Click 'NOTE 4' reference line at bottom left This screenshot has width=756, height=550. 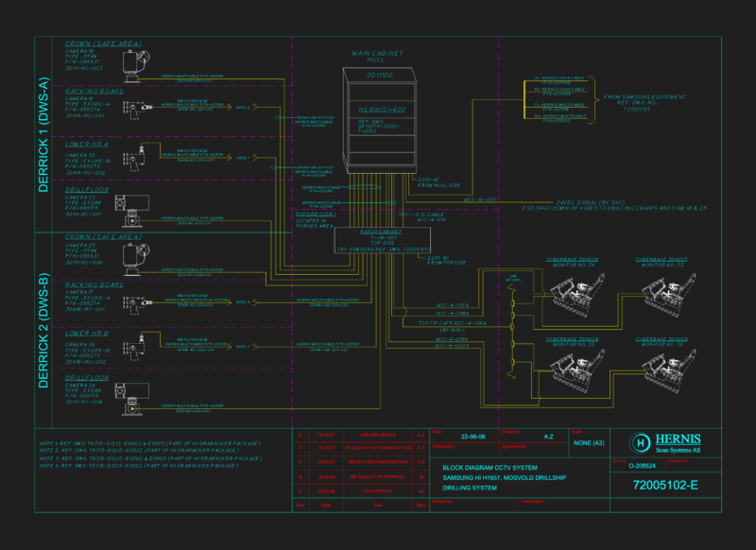point(139,466)
